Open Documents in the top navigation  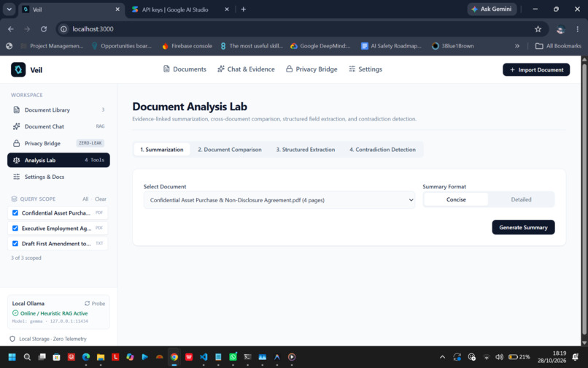click(185, 69)
